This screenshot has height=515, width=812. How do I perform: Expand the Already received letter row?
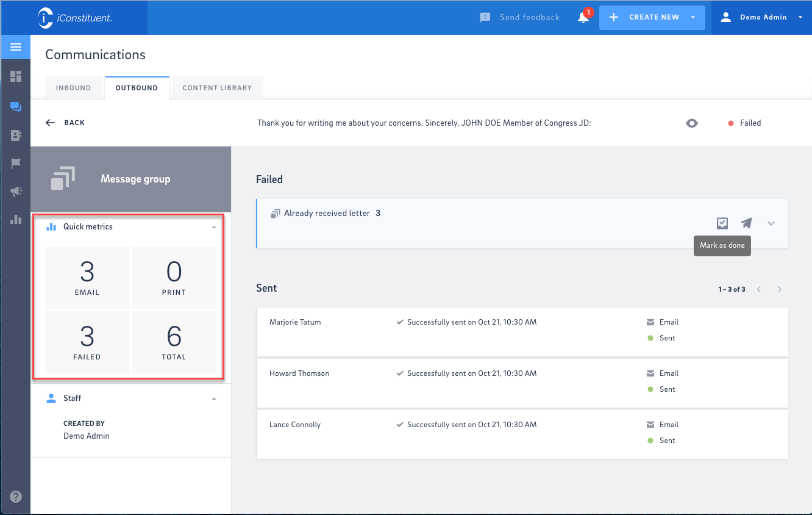click(771, 223)
